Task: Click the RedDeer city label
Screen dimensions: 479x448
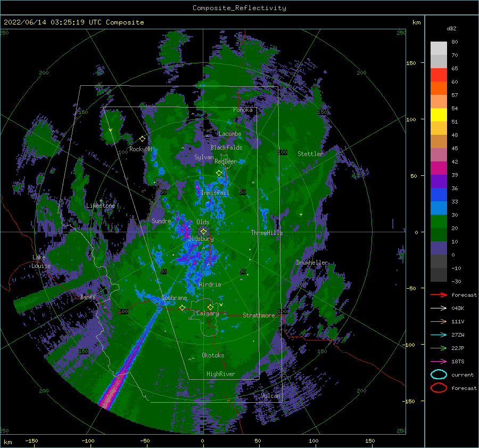Action: point(226,161)
